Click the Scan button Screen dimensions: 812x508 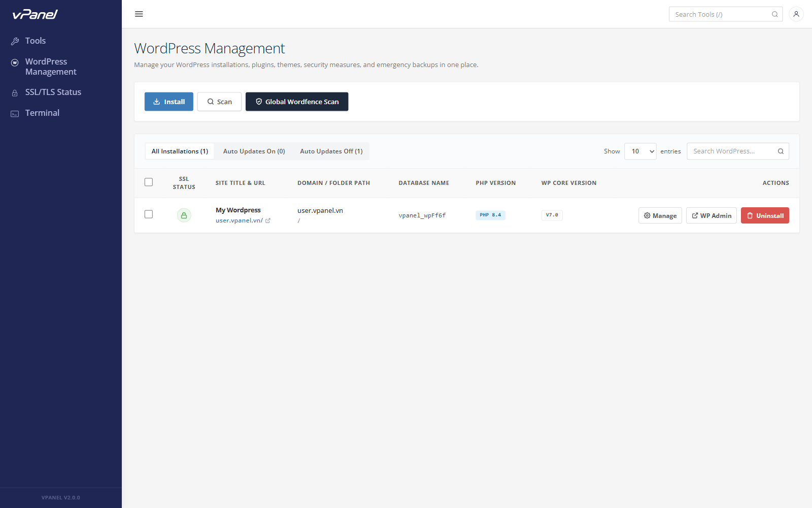(219, 102)
